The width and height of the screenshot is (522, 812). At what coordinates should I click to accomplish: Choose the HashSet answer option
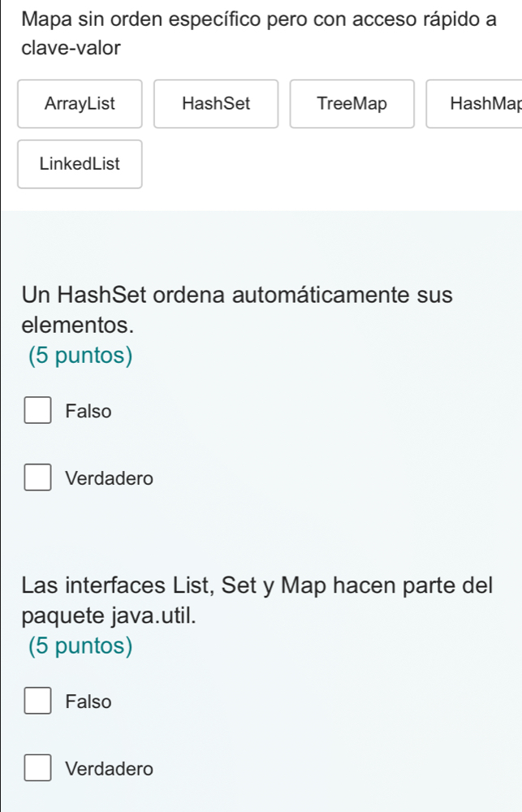[x=216, y=104]
